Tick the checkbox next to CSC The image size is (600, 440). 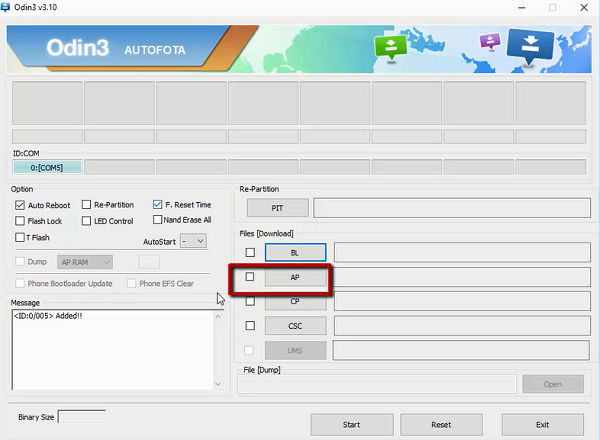tap(250, 326)
